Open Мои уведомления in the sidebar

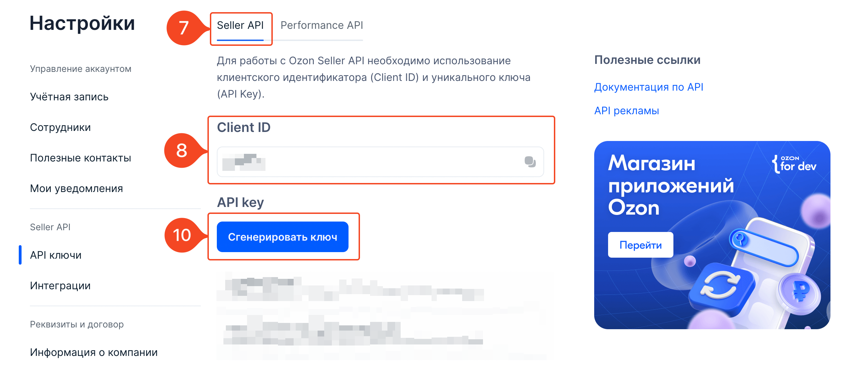[x=76, y=189]
